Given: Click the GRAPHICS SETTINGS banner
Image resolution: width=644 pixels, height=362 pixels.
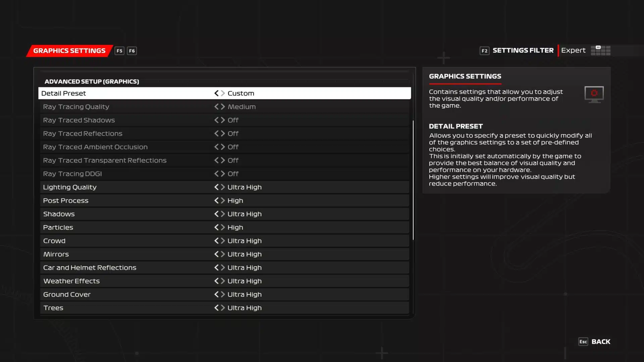Looking at the screenshot, I should coord(69,51).
